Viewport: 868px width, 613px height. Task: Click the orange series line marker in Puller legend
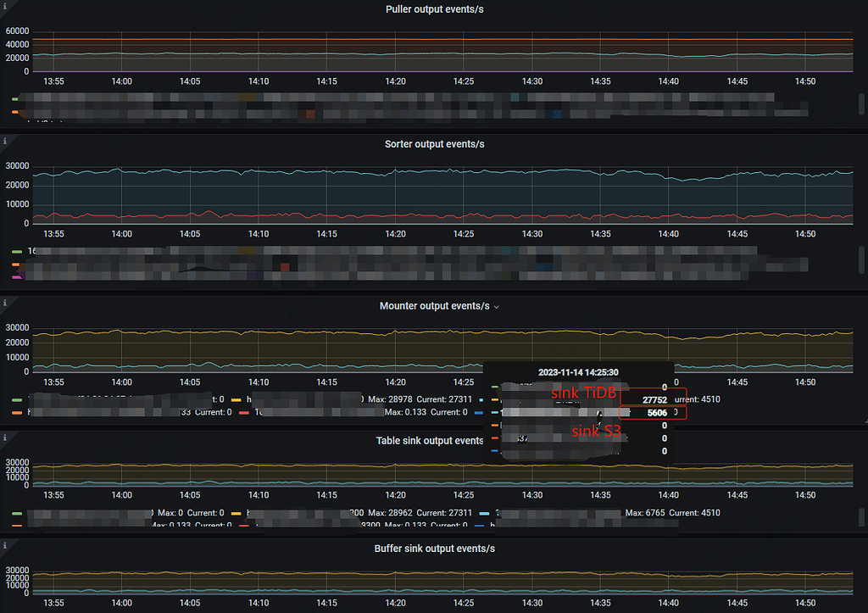14,110
